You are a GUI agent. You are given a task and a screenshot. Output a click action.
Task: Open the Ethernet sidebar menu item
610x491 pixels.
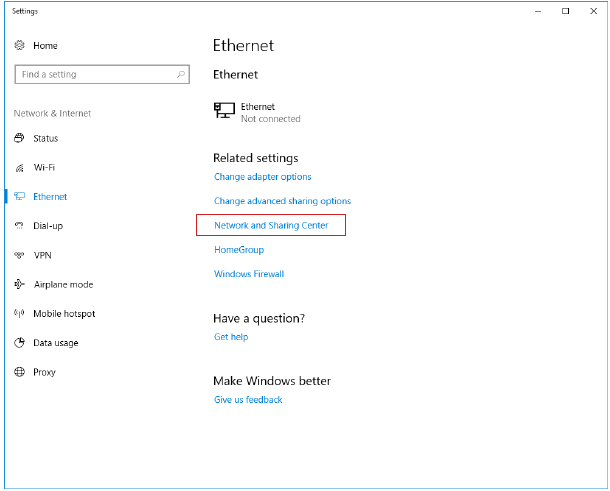tap(50, 196)
